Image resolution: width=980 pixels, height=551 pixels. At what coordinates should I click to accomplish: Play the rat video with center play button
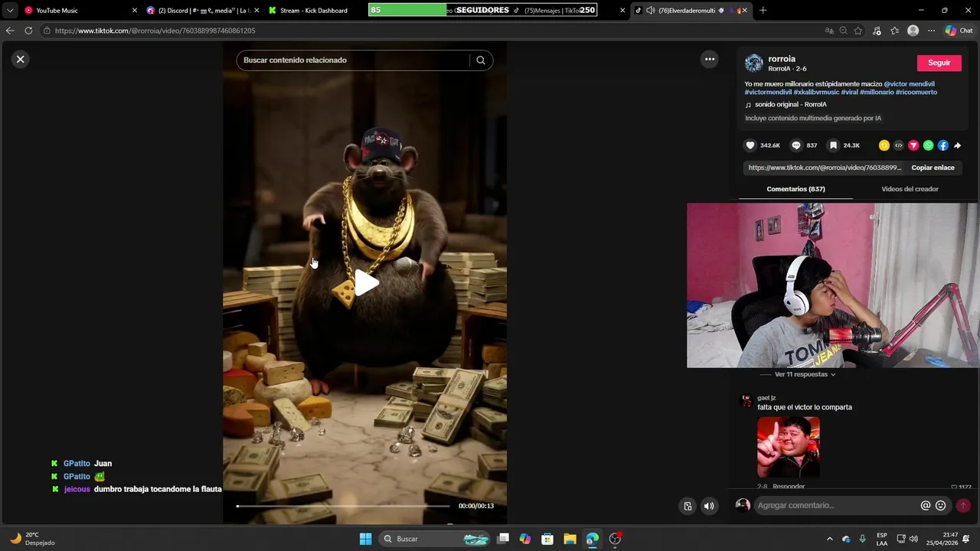[x=365, y=284]
